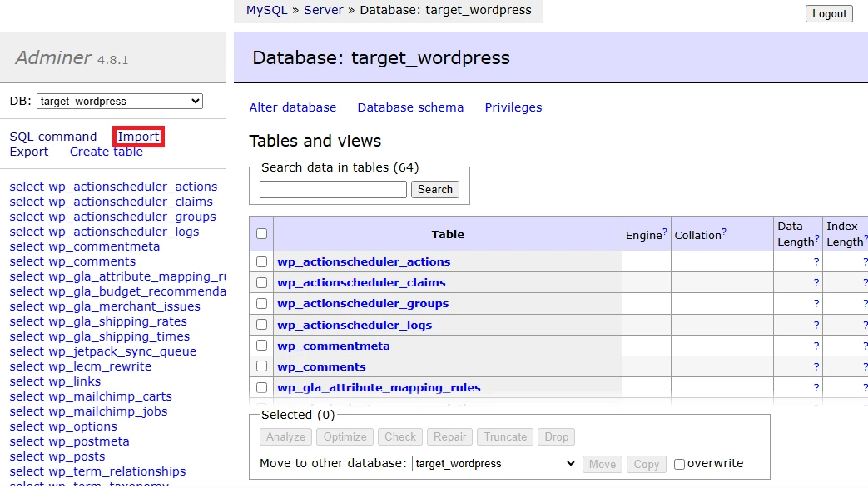This screenshot has height=488, width=868.
Task: Open the Privileges link
Action: pyautogui.click(x=513, y=107)
